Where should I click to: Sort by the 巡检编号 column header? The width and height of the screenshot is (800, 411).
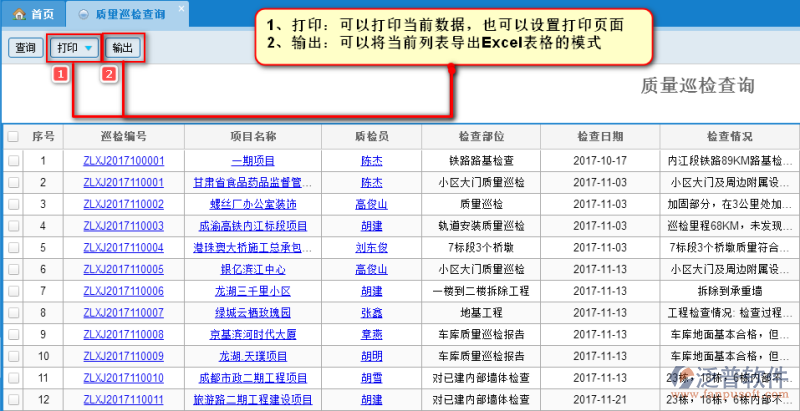124,136
